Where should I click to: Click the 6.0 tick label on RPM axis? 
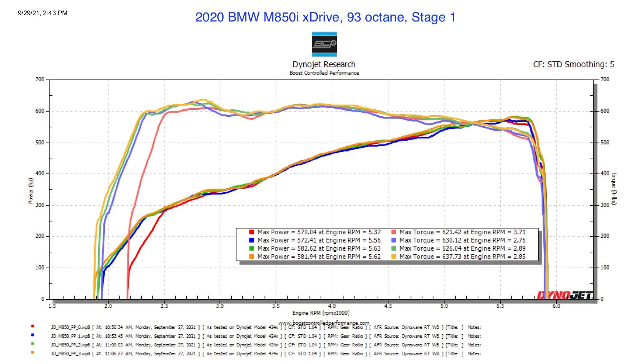(x=556, y=306)
